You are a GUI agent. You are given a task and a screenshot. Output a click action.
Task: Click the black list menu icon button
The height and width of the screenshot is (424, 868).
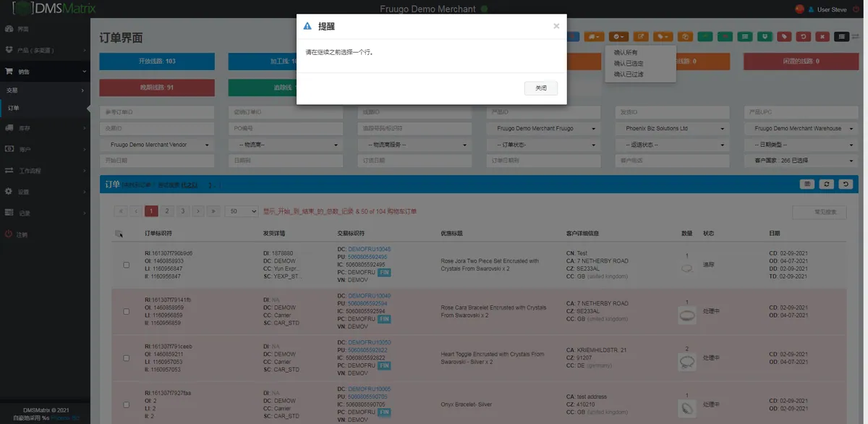[841, 36]
